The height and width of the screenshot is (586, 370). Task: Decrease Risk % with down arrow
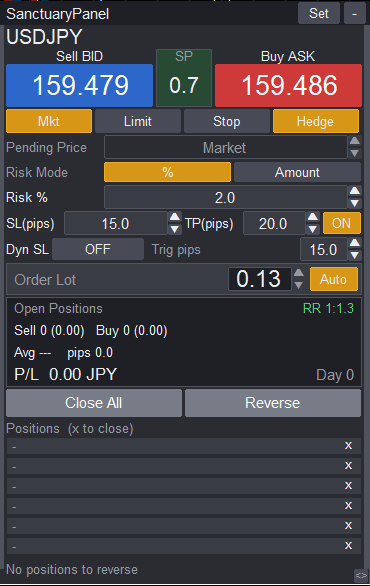[x=355, y=203]
